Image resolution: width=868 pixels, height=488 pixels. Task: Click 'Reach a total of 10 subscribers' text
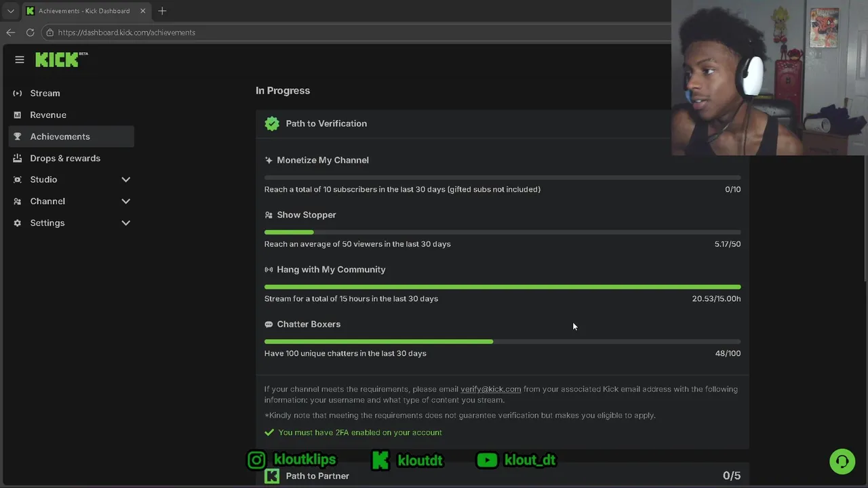point(402,190)
